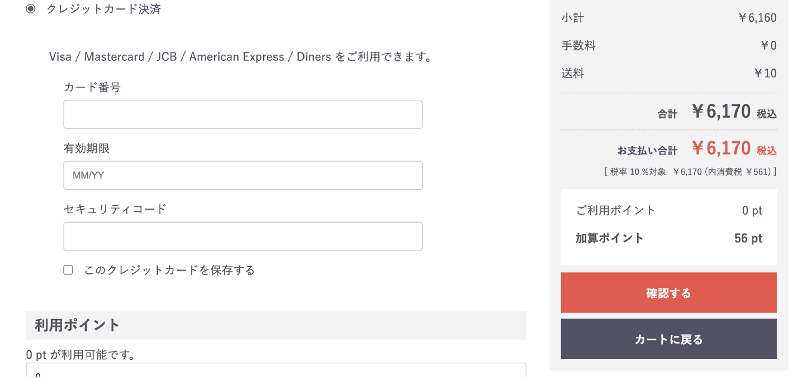798x378 pixels.
Task: Click the 送料 ¥10 line
Action: point(669,73)
